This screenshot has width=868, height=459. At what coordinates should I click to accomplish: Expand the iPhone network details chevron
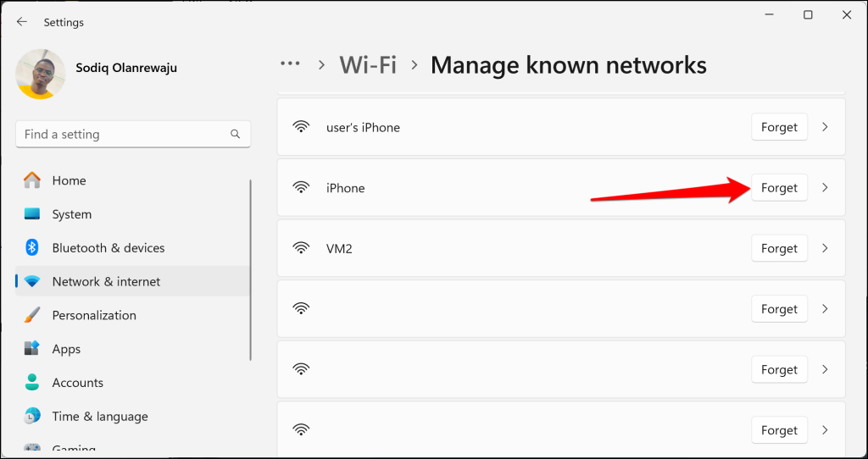pos(826,187)
